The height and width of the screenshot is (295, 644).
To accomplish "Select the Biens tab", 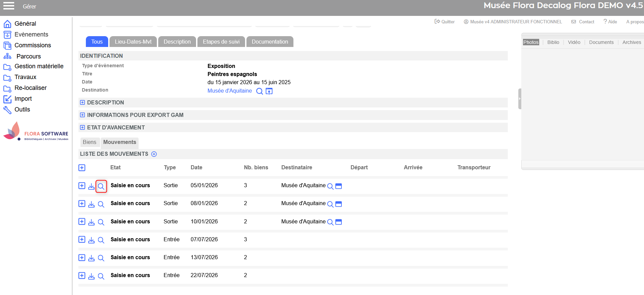I will 90,142.
